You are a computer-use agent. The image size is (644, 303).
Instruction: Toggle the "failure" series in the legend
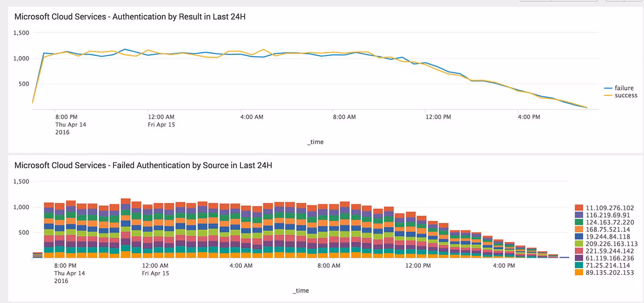coord(622,88)
